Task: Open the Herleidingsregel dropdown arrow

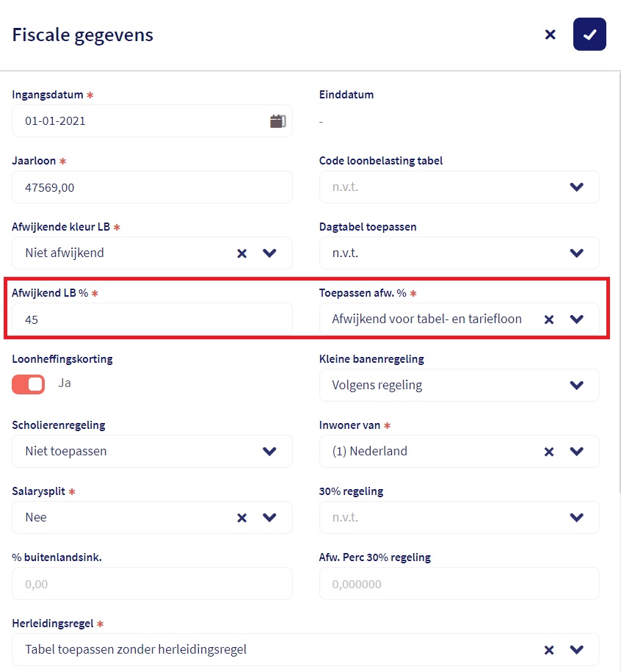Action: click(576, 650)
